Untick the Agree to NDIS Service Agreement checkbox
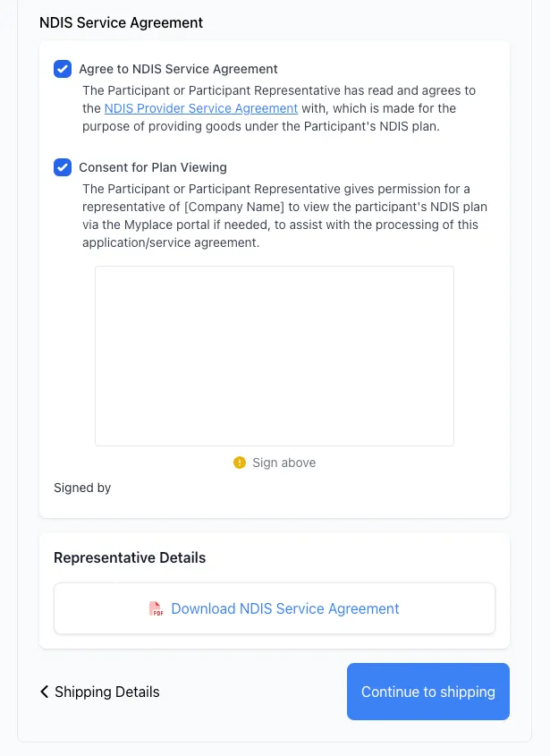Image resolution: width=550 pixels, height=756 pixels. tap(63, 69)
